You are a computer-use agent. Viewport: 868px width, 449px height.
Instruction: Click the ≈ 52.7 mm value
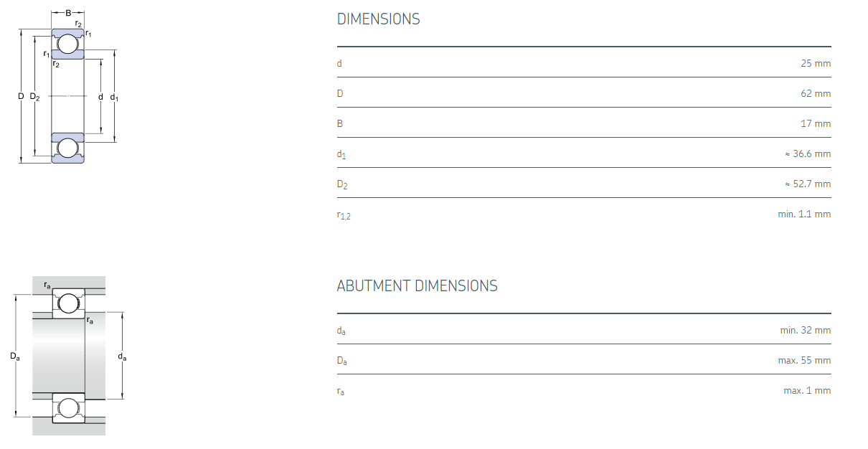click(x=808, y=184)
